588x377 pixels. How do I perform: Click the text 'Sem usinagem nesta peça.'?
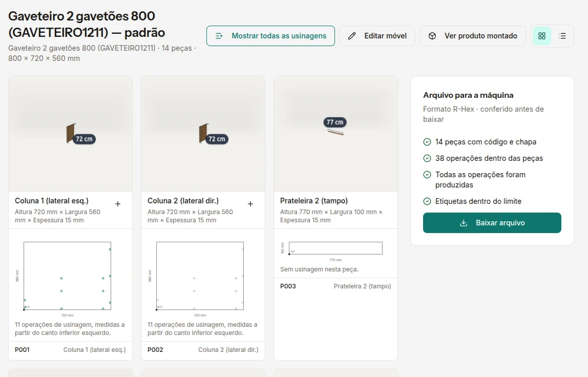[319, 269]
